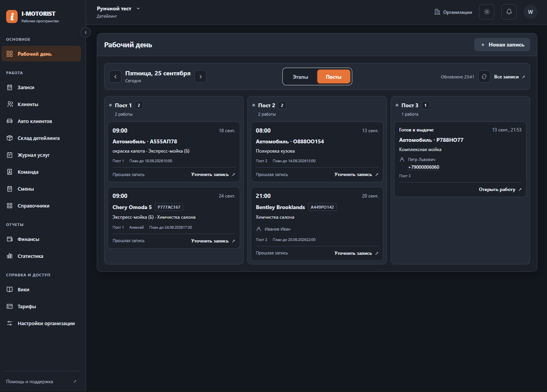The width and height of the screenshot is (547, 392).
Task: Open Авто клиентов in the sidebar
Action: 41,121
